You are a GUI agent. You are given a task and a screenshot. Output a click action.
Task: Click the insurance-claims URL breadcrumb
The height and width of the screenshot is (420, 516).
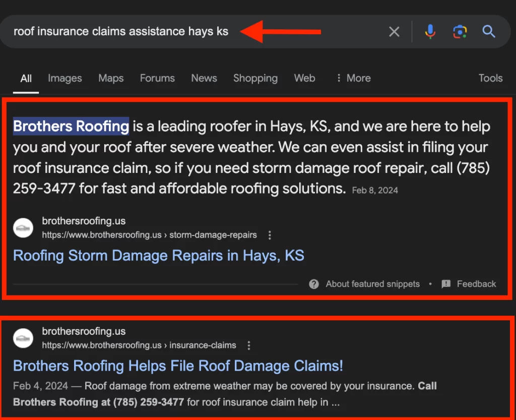coord(139,345)
